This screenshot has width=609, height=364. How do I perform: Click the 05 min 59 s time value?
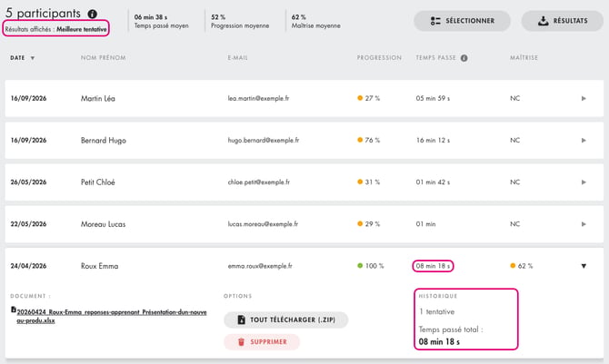tap(433, 99)
